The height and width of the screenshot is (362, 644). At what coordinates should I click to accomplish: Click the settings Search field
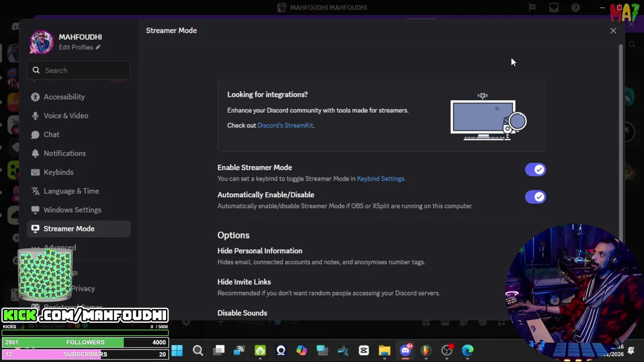click(78, 70)
